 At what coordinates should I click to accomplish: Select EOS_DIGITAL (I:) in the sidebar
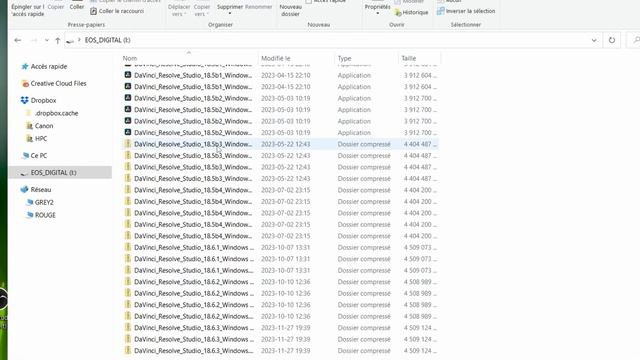(x=60, y=172)
